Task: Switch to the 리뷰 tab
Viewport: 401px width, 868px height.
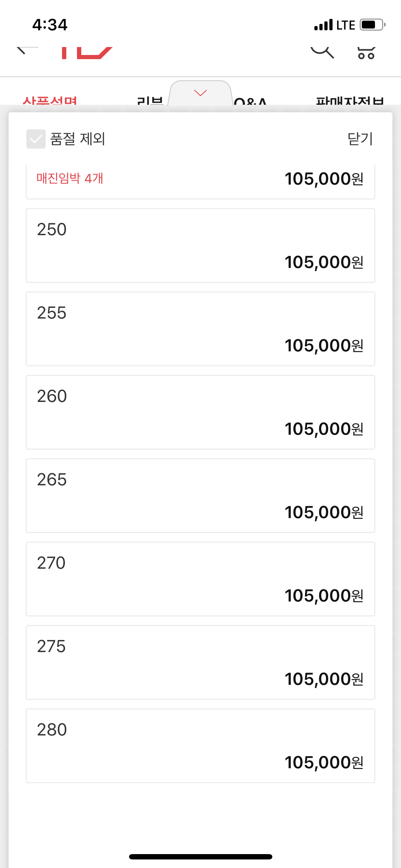Action: (x=150, y=101)
